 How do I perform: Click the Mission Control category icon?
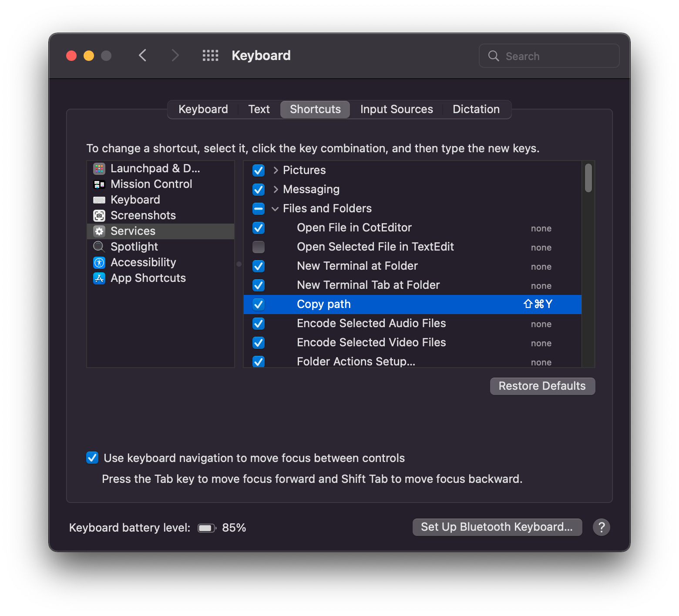[x=99, y=184]
